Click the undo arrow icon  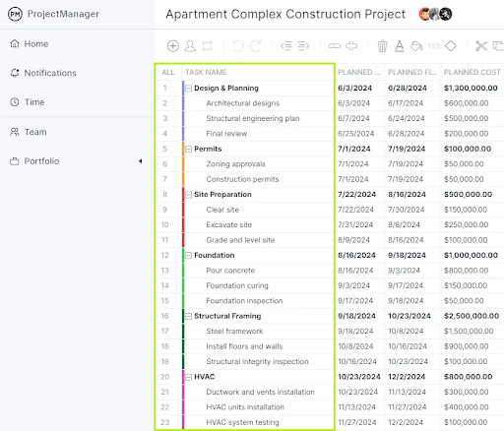(238, 46)
